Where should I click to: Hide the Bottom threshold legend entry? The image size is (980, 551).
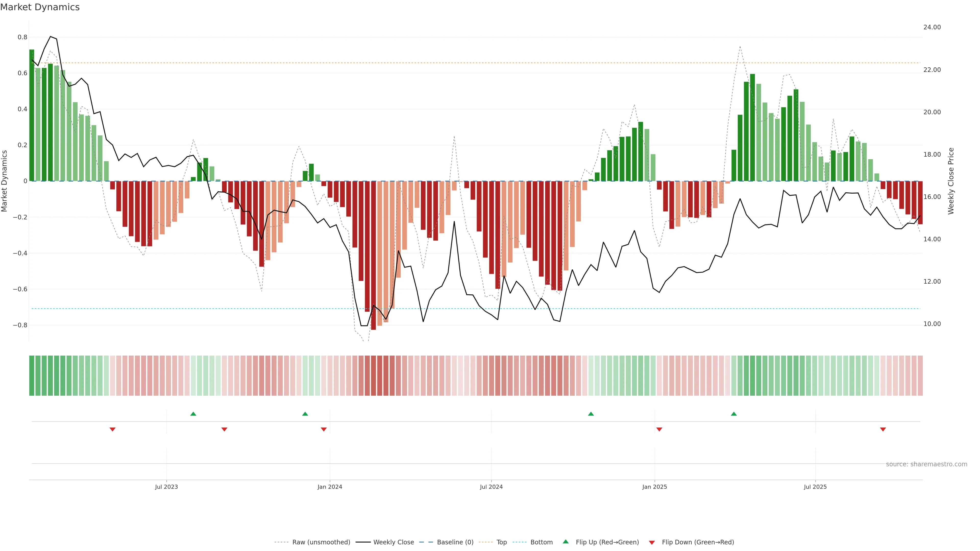[x=541, y=542]
